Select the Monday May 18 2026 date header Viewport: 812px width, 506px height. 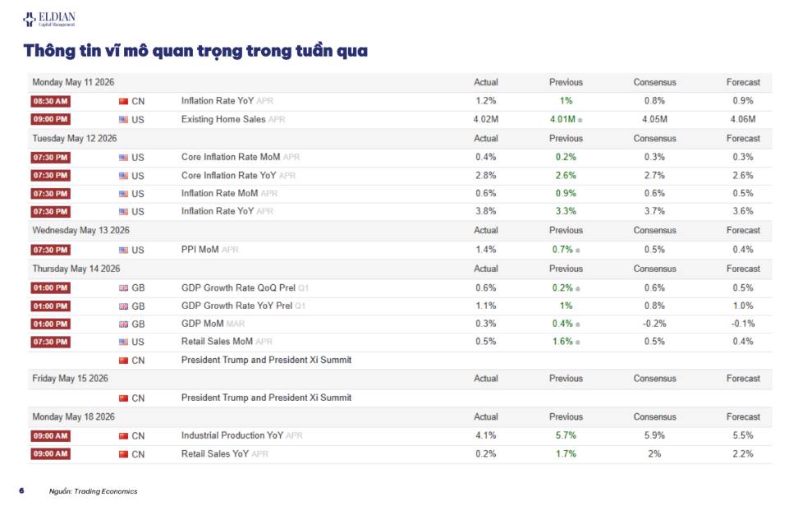pos(73,417)
